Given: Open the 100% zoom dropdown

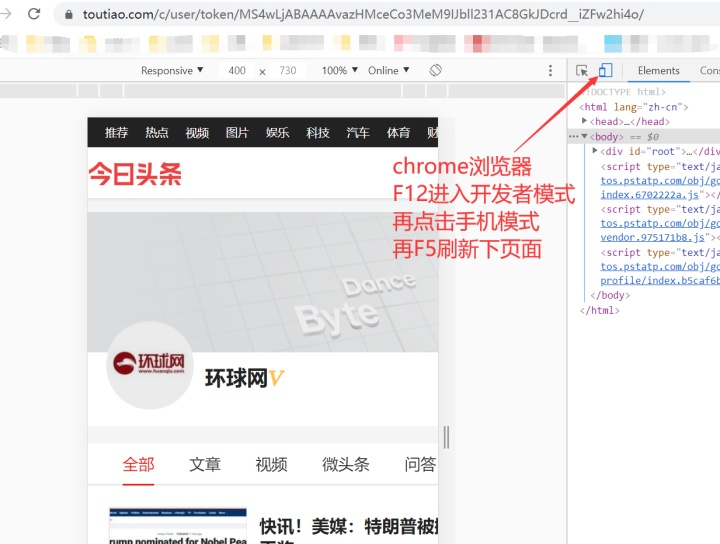Looking at the screenshot, I should pyautogui.click(x=339, y=70).
